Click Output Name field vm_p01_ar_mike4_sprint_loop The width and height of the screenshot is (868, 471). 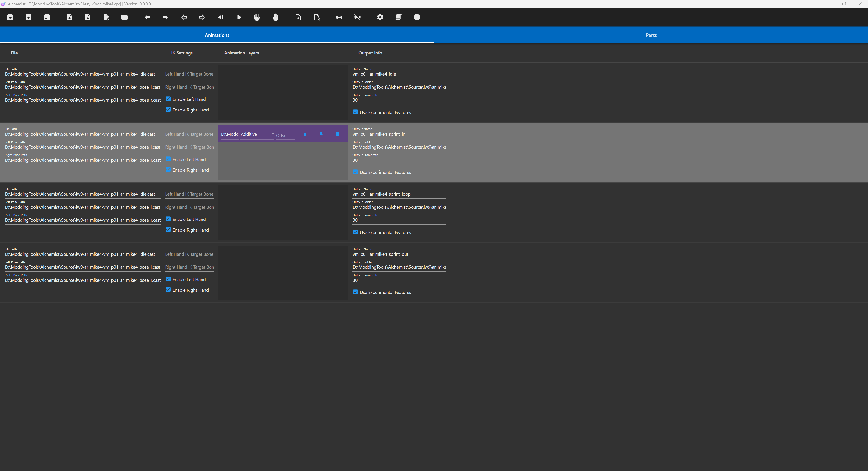pos(399,194)
